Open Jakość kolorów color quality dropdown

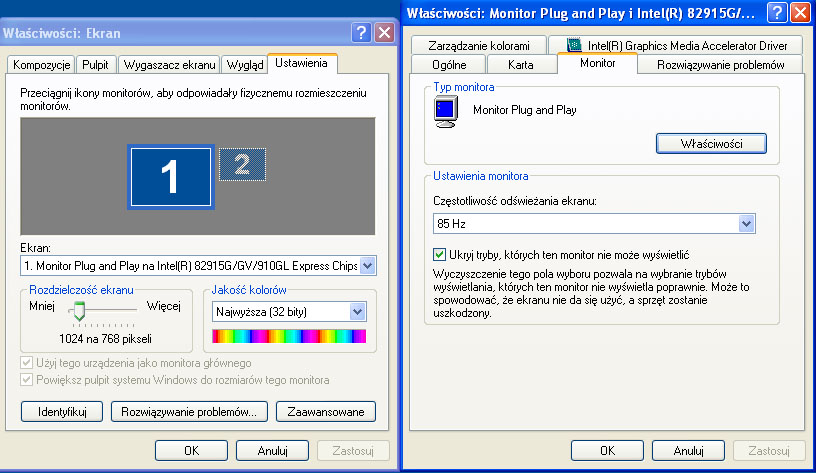click(357, 312)
